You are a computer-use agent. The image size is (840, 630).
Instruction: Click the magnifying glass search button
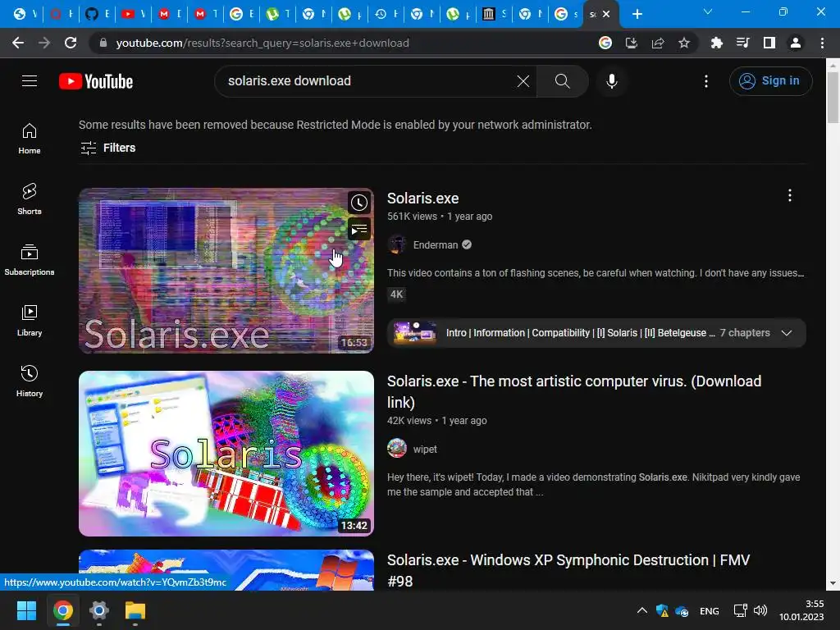(562, 81)
